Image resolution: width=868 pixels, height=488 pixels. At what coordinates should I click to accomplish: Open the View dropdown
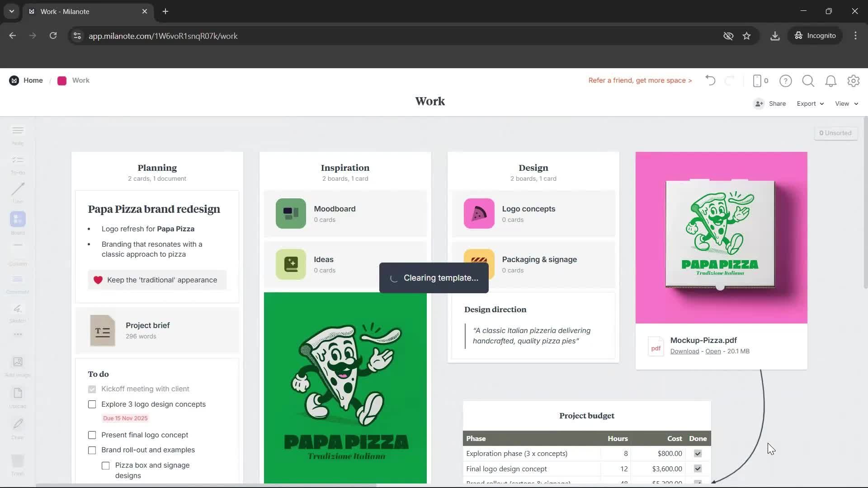[x=845, y=103]
